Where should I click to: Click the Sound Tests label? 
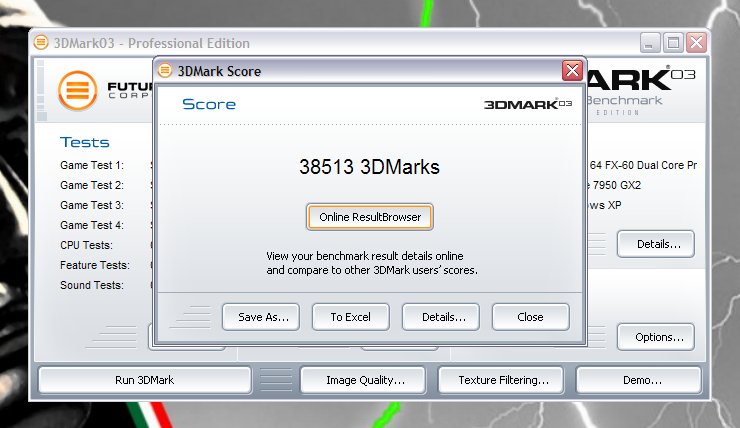[x=92, y=285]
